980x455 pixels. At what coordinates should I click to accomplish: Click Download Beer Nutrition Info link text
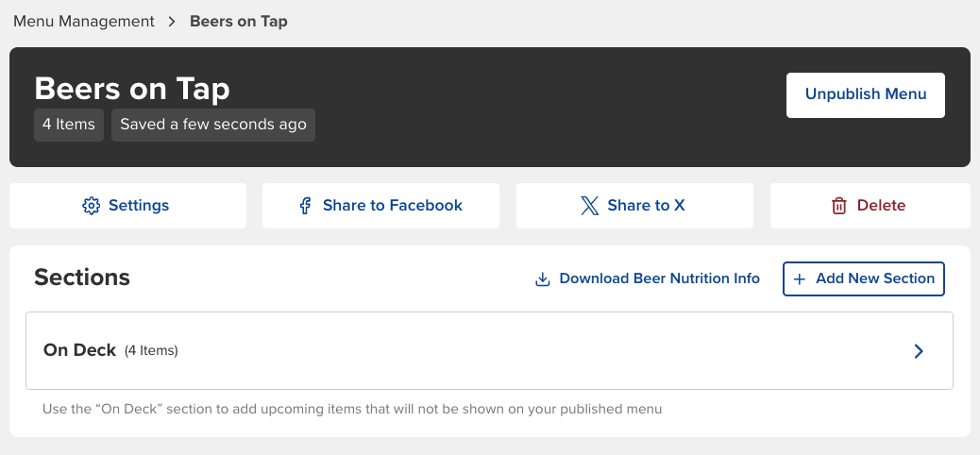[660, 279]
